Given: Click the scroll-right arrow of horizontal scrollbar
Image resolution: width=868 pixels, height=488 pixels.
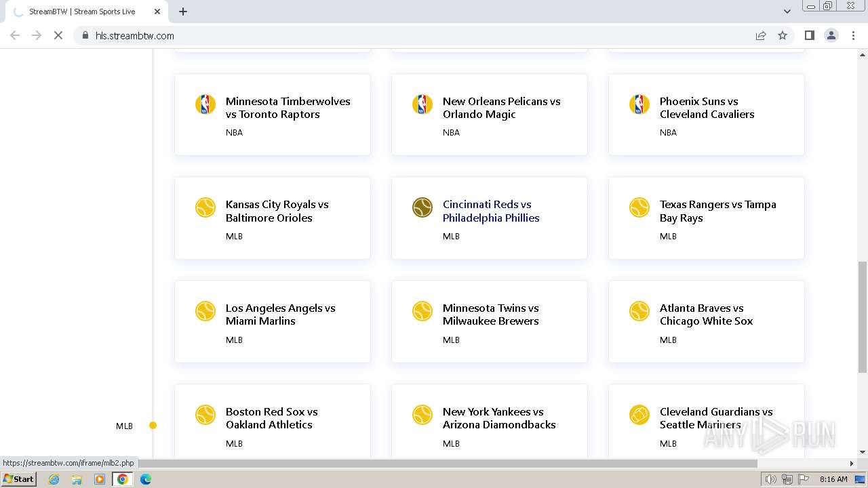Looking at the screenshot, I should pos(852,464).
